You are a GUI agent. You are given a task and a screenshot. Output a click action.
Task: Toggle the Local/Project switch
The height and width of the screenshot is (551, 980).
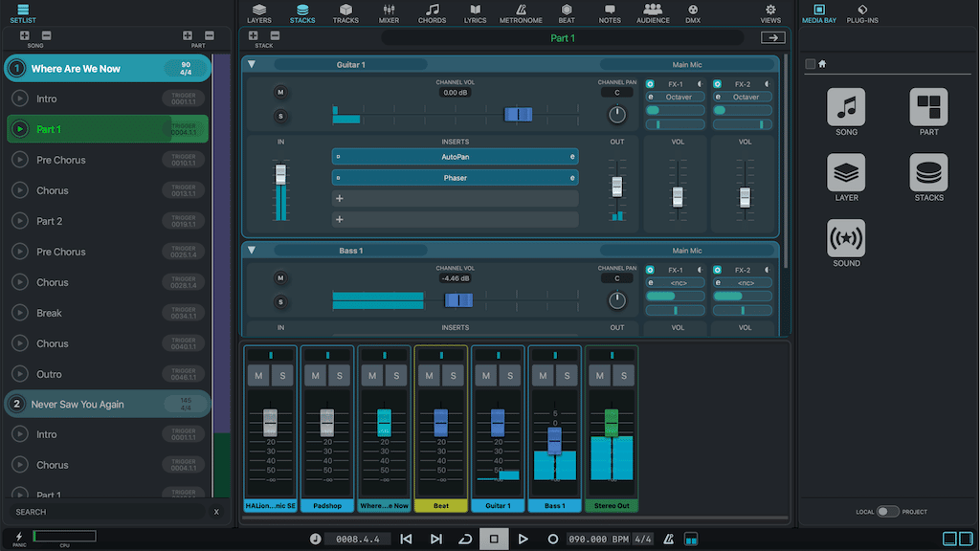point(887,512)
